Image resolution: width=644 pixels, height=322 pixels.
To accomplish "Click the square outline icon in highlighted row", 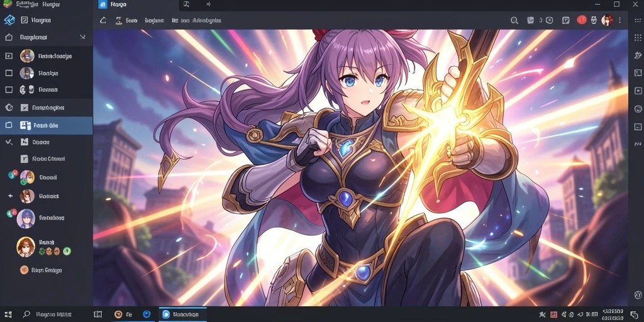I will pyautogui.click(x=9, y=126).
